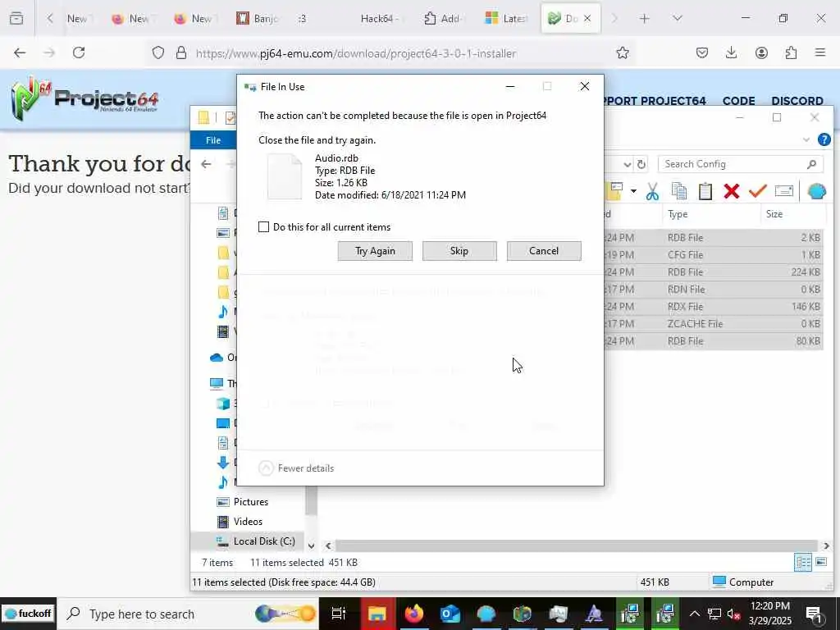This screenshot has height=630, width=840.
Task: Click the Try Again button
Action: click(x=375, y=251)
